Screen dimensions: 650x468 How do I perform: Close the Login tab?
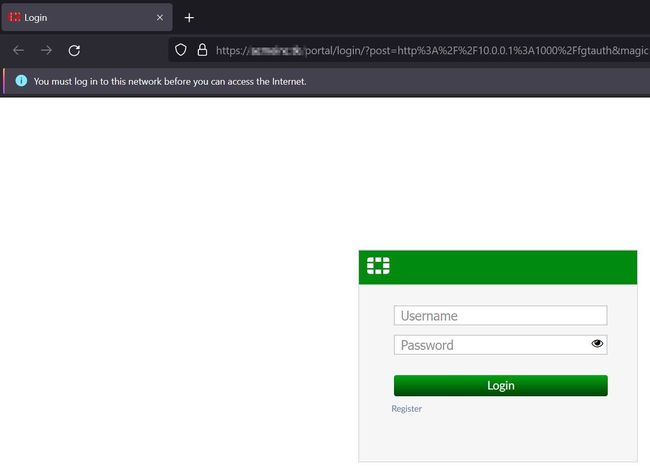coord(160,17)
